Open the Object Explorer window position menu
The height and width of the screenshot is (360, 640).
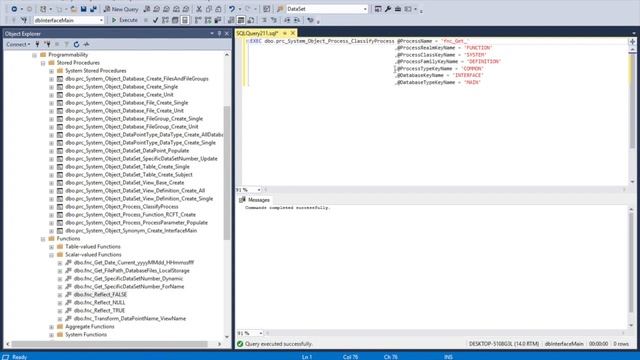tap(212, 33)
